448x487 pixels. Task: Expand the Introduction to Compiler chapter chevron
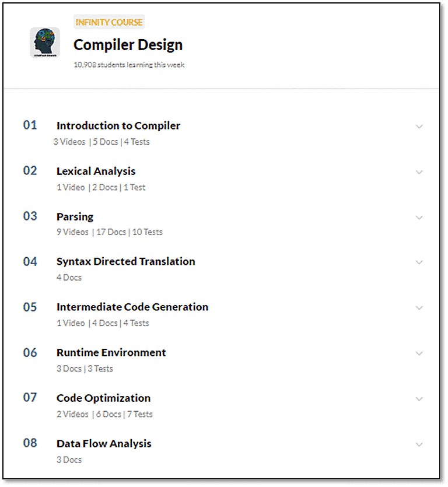[x=419, y=126]
